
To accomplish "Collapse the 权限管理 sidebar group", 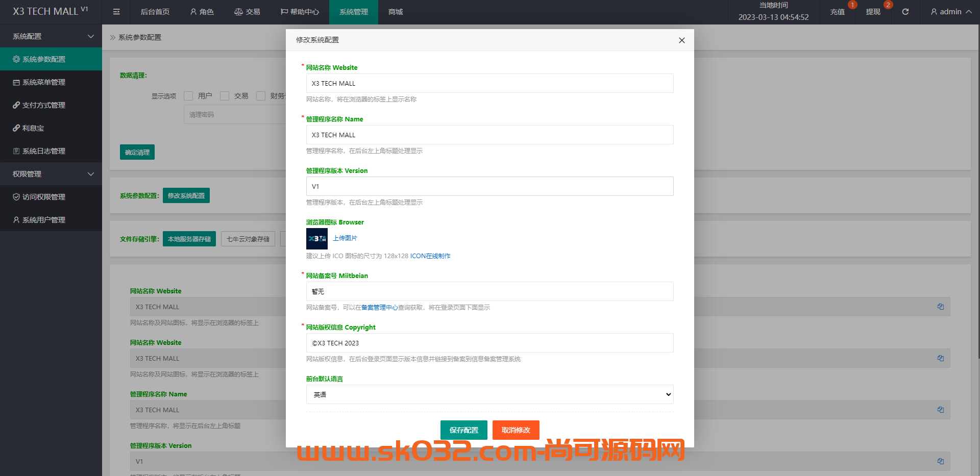I will (51, 174).
